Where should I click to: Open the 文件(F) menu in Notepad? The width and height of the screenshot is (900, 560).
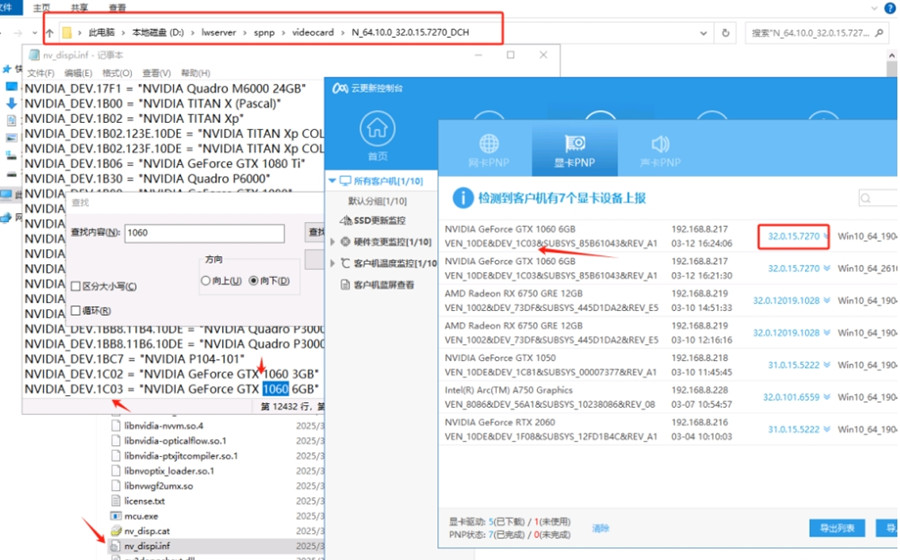click(40, 73)
